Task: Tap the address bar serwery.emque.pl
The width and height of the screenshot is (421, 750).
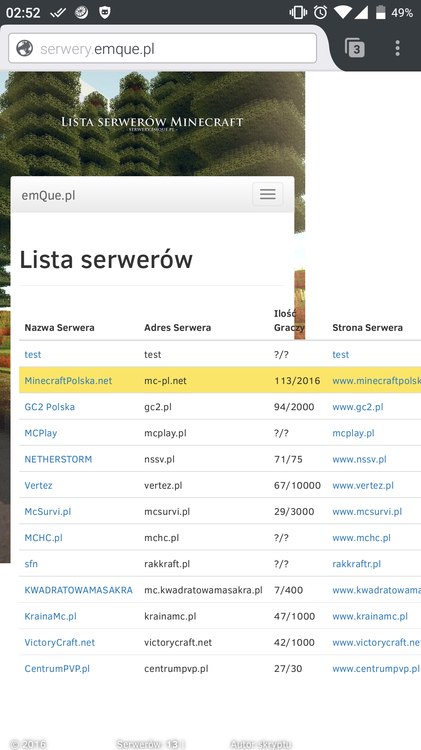Action: [162, 48]
